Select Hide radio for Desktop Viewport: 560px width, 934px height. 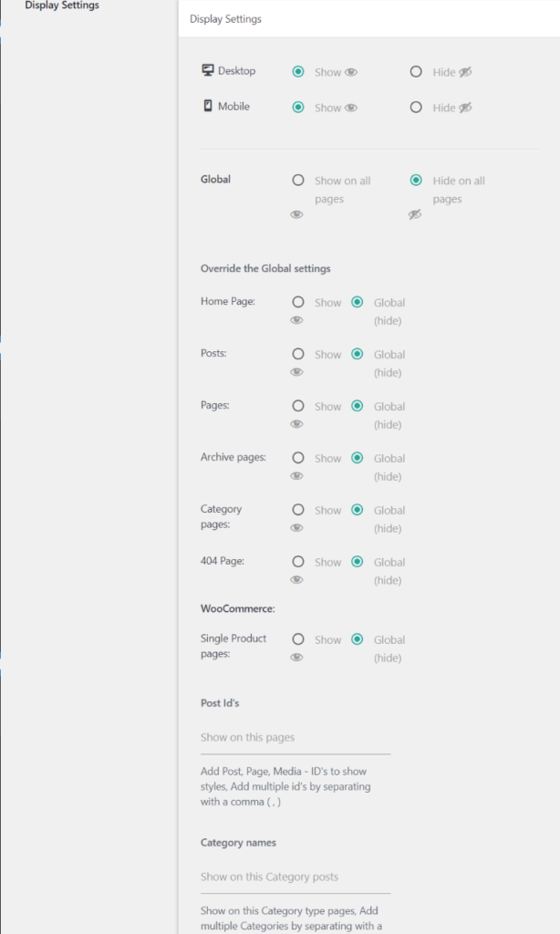416,71
